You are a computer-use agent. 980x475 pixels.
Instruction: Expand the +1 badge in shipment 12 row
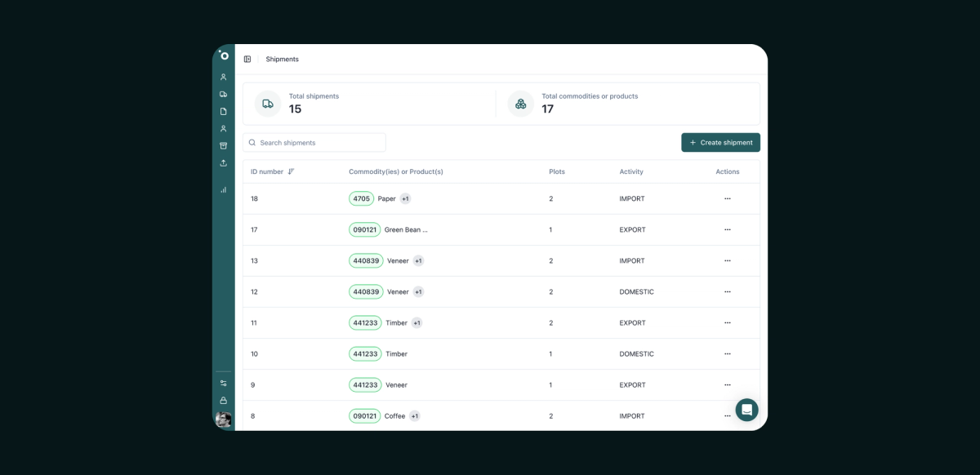pyautogui.click(x=418, y=291)
